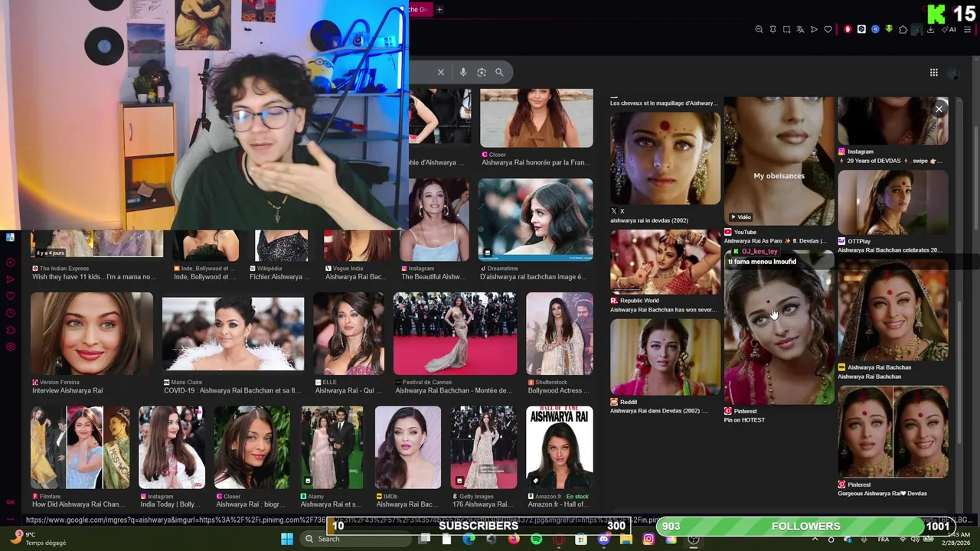Open the page translate icon
Image resolution: width=980 pixels, height=551 pixels.
coord(800,30)
